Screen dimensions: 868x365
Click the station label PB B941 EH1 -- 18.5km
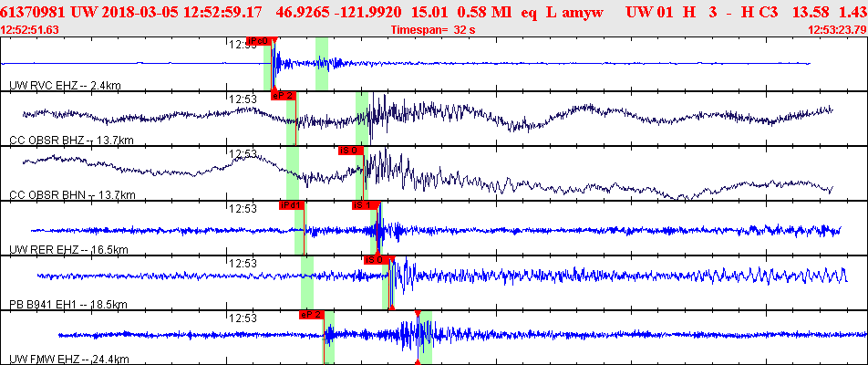pyautogui.click(x=69, y=305)
